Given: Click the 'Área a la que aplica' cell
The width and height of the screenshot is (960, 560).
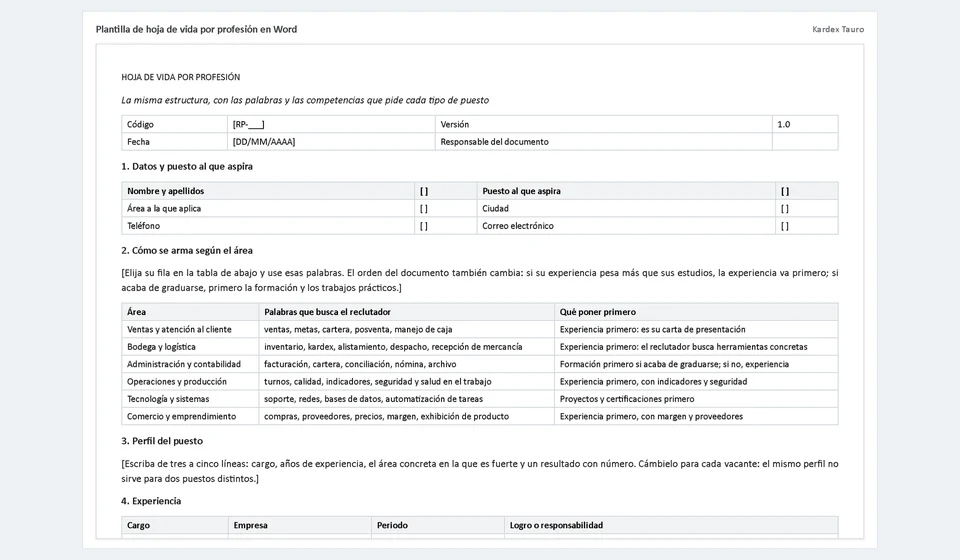Looking at the screenshot, I should coord(268,208).
